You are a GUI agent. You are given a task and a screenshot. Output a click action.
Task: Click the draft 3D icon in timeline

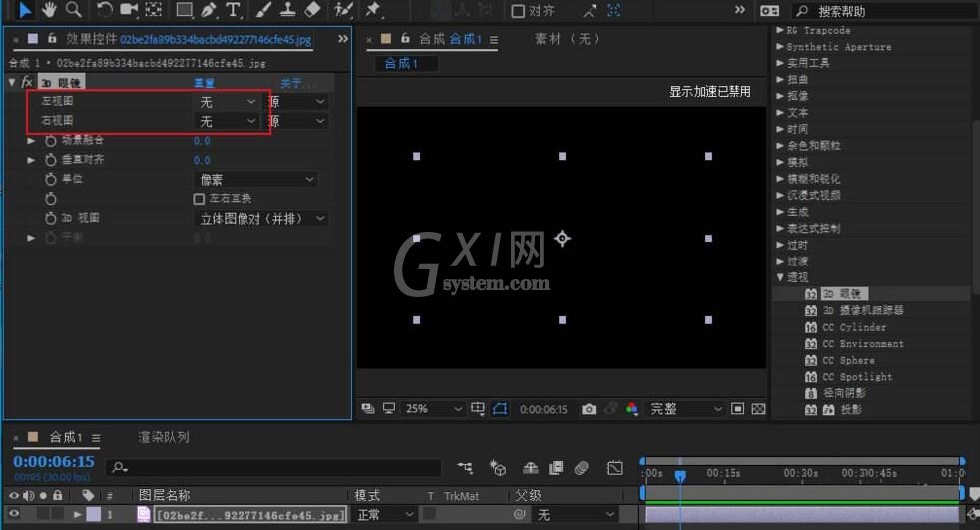point(498,467)
